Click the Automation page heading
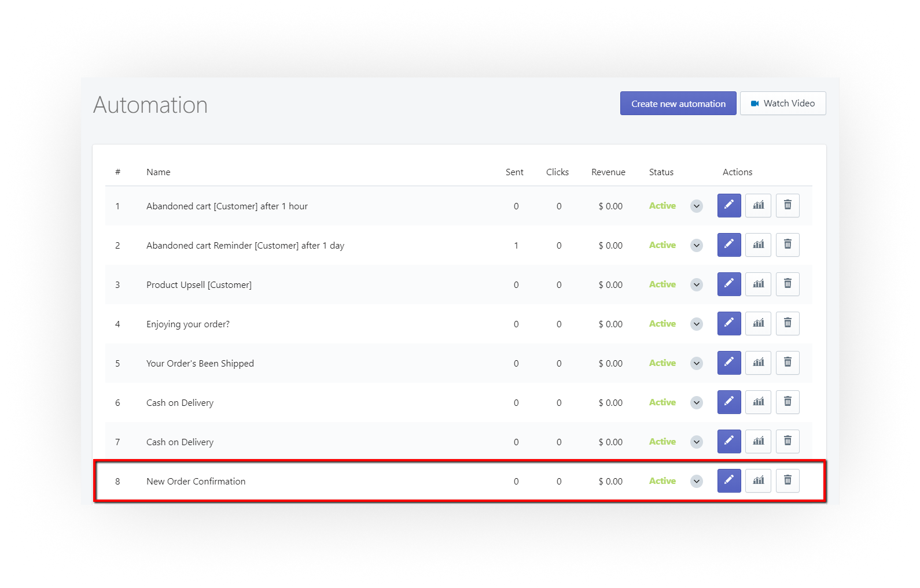This screenshot has width=920, height=588. pyautogui.click(x=150, y=105)
